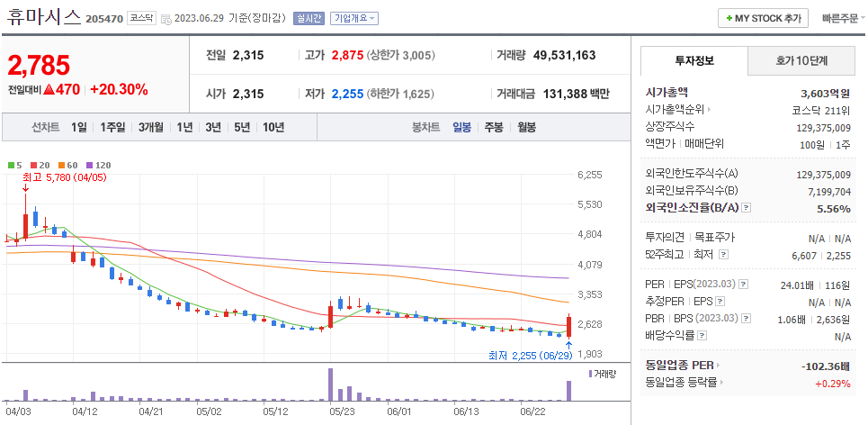Open the 기업개요 dropdown
868x425 pixels.
coord(354,18)
